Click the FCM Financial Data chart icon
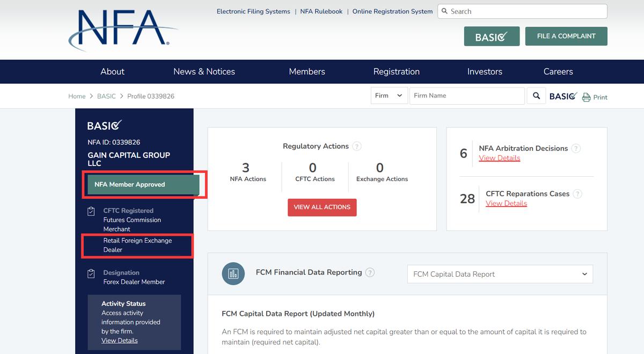This screenshot has height=354, width=644. pos(233,273)
